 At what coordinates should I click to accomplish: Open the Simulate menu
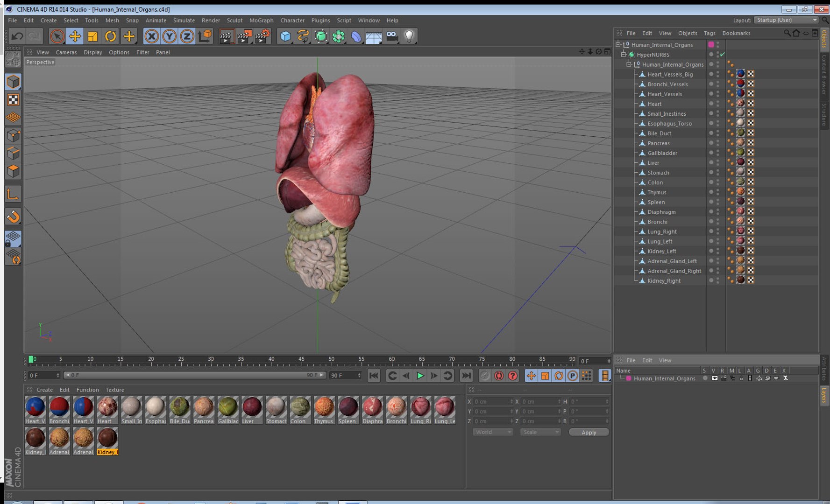pos(184,21)
